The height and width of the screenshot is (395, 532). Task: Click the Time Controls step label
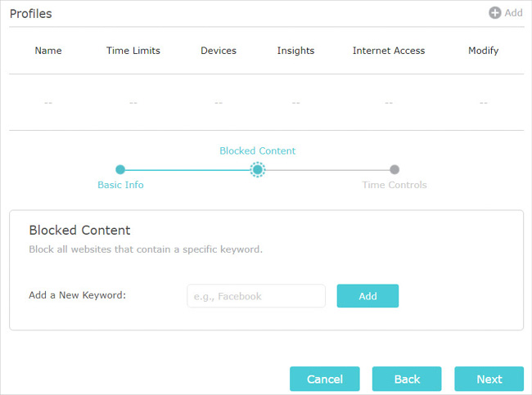[394, 185]
